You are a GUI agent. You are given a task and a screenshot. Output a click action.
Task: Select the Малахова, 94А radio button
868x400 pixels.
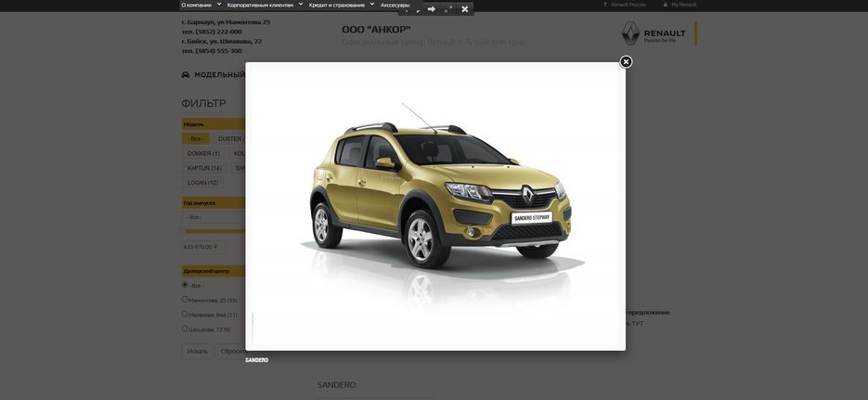point(185,314)
